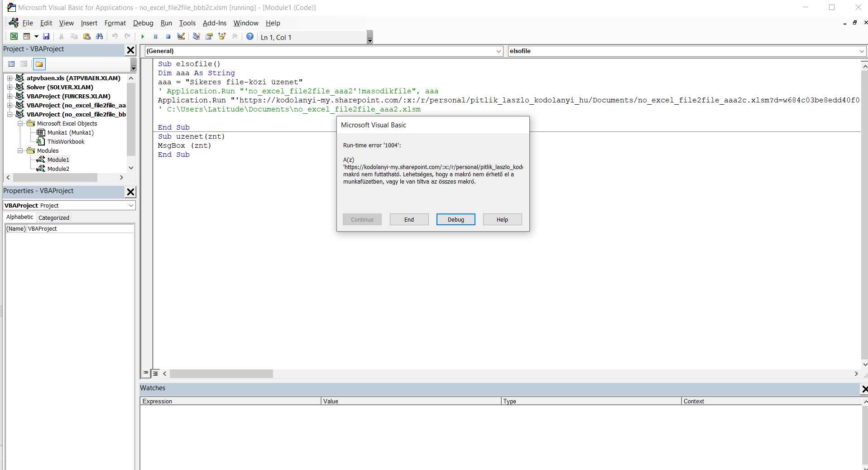Click Debug in the run-time error dialog
The image size is (868, 470).
456,219
